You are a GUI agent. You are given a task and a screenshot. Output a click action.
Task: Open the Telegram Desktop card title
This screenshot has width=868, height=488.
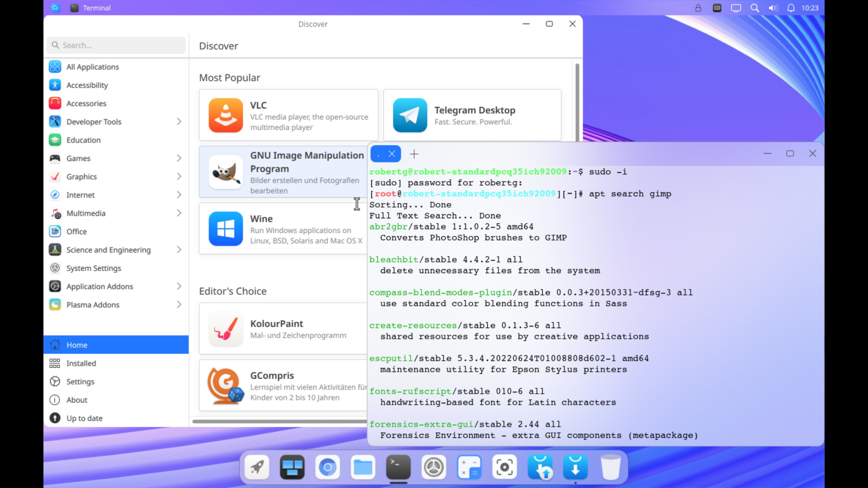(x=475, y=110)
